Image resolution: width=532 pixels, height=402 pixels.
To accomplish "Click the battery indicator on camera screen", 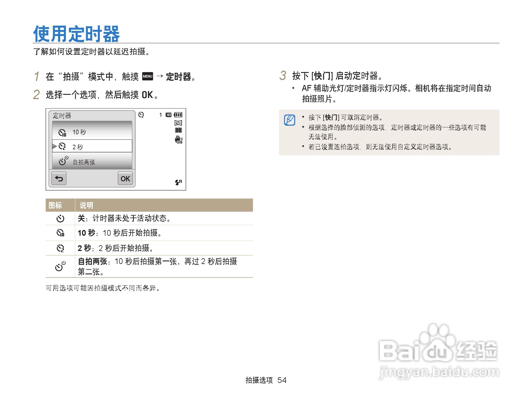I will tap(178, 115).
